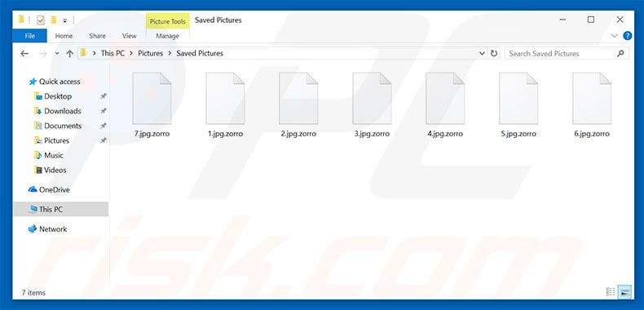The image size is (644, 310).
Task: Open Documents in Quick access
Action: [x=63, y=126]
